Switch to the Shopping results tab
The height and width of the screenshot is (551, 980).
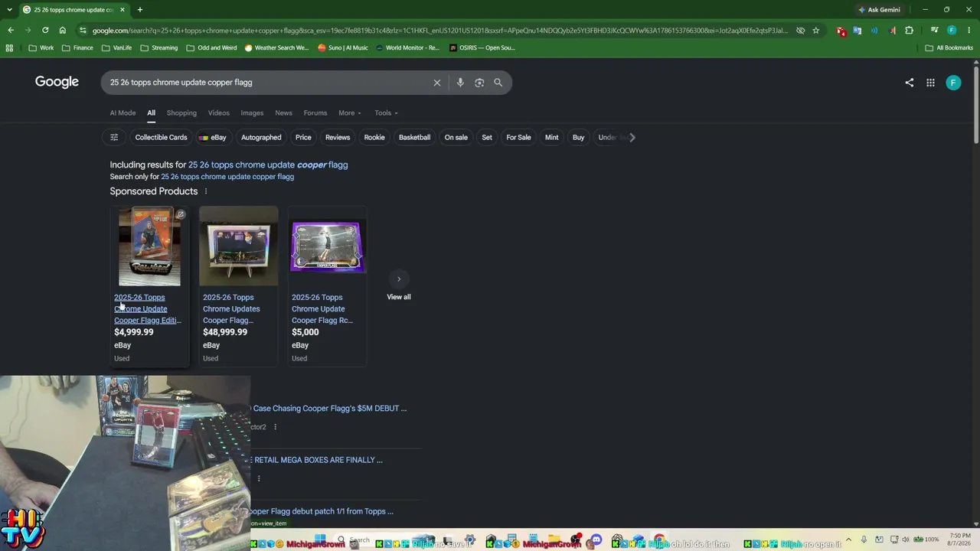[181, 113]
